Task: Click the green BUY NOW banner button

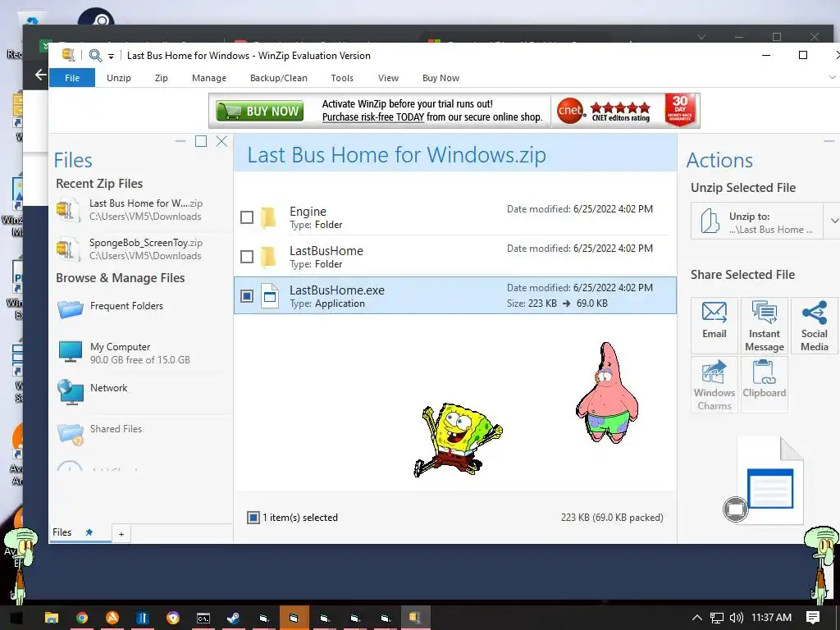Action: pos(260,111)
